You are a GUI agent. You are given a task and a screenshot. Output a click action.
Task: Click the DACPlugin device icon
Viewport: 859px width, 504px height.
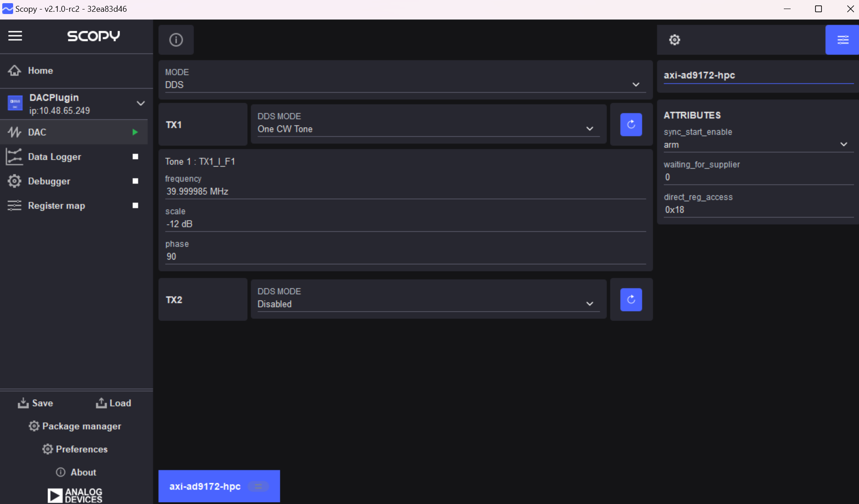pyautogui.click(x=15, y=103)
